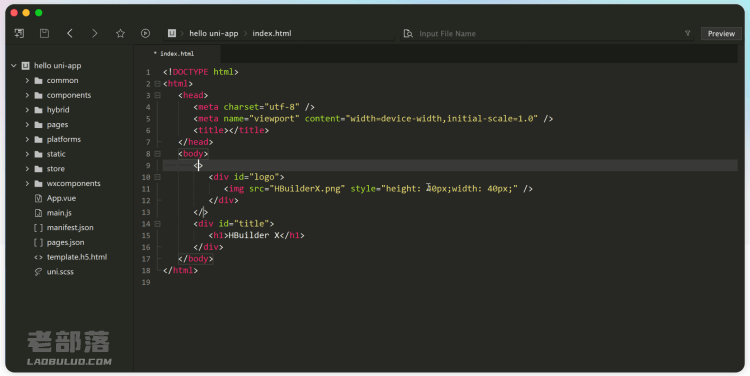
Task: Click the store folder icon
Action: coord(39,168)
